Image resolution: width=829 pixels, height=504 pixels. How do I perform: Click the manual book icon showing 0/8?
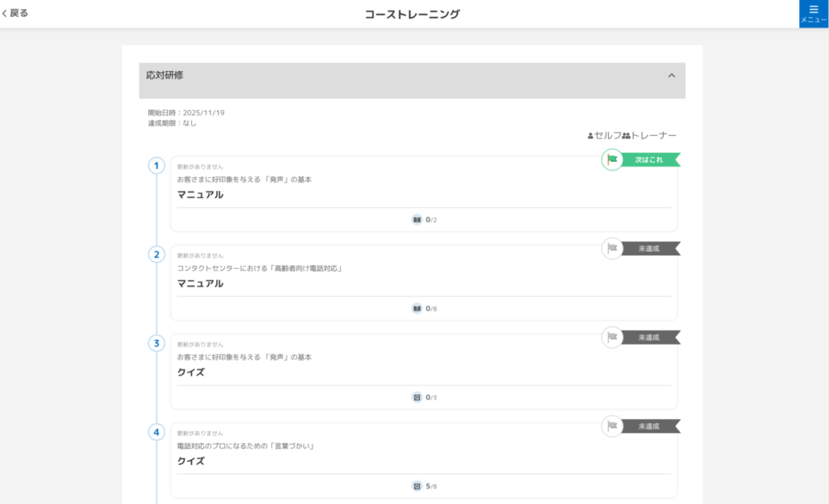coord(417,308)
